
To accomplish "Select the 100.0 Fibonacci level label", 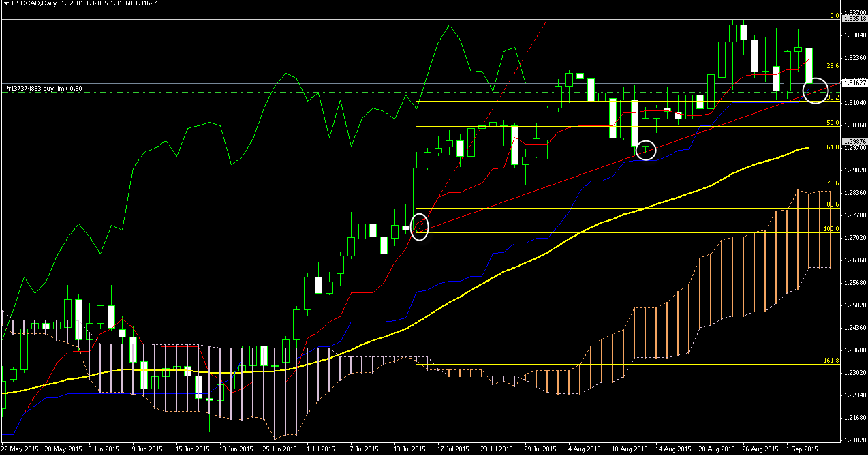I will pyautogui.click(x=831, y=229).
